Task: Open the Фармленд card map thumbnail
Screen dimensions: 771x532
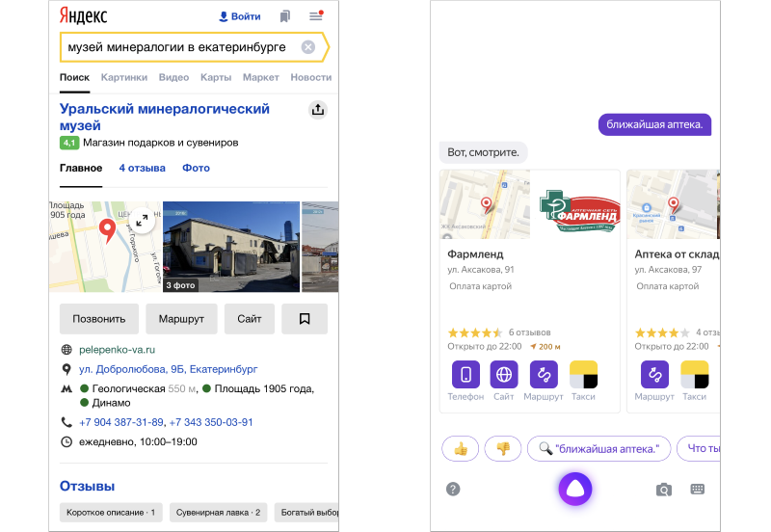Action: pyautogui.click(x=486, y=204)
